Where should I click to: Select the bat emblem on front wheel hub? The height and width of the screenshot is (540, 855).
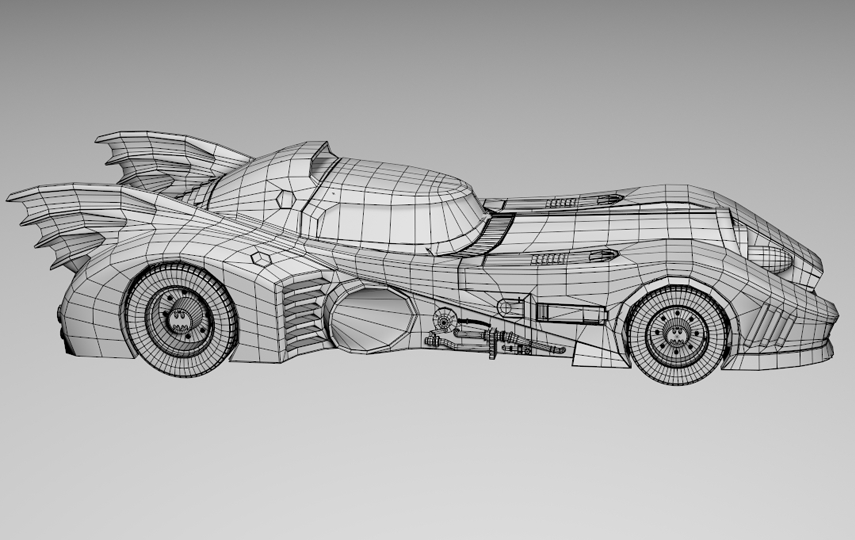click(x=678, y=334)
